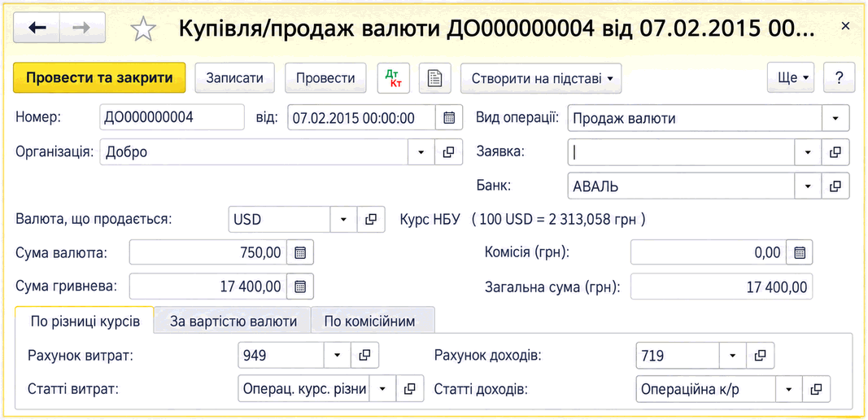Open the Організація record (Добро)
The width and height of the screenshot is (868, 420).
tap(449, 152)
